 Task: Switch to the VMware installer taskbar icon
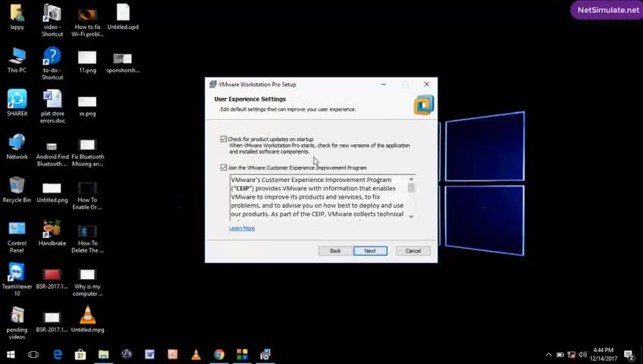[x=265, y=355]
